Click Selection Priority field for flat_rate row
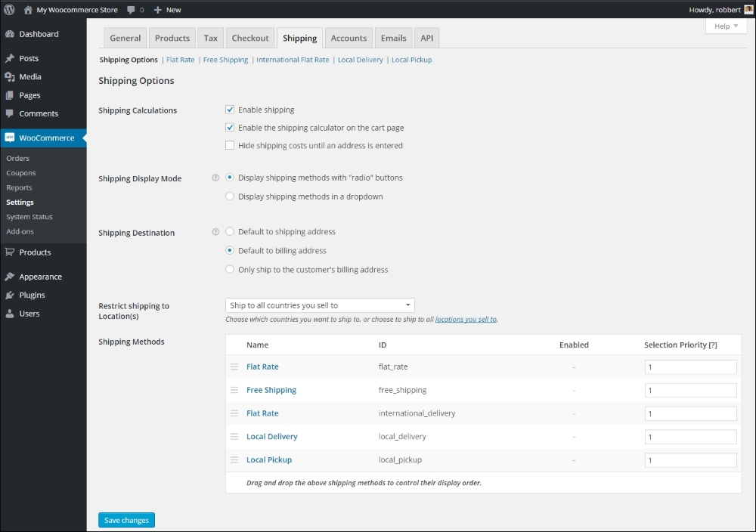Image resolution: width=756 pixels, height=532 pixels. [690, 367]
